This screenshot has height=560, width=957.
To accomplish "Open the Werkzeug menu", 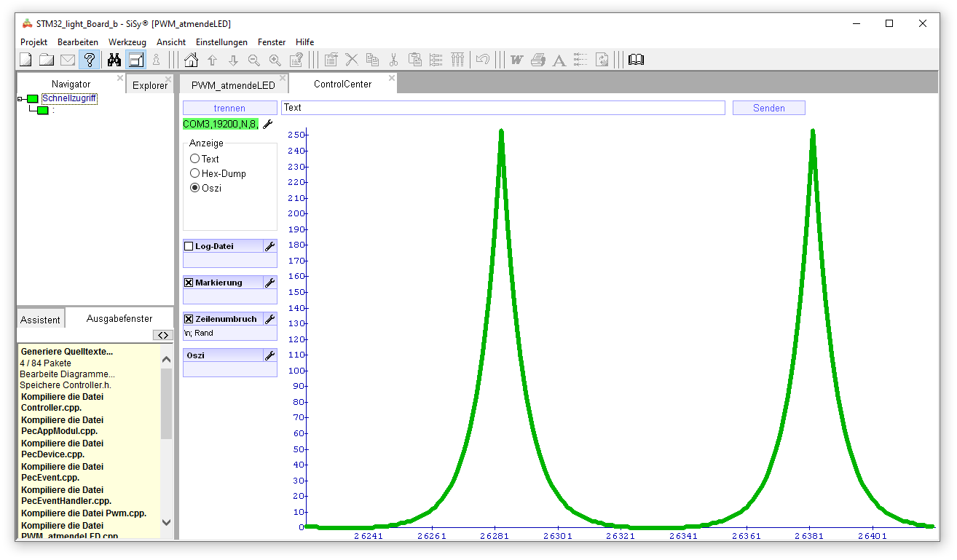I will (x=127, y=42).
